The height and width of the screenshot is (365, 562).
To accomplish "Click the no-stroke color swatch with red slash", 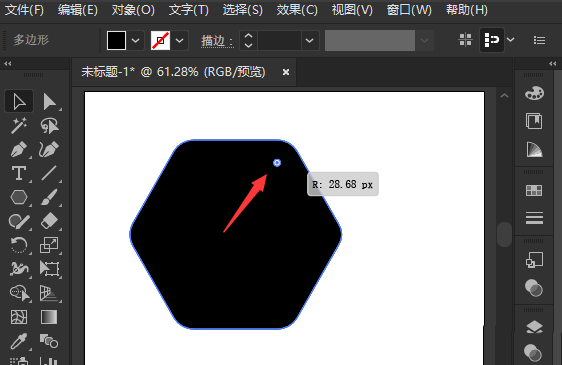I will click(x=160, y=40).
